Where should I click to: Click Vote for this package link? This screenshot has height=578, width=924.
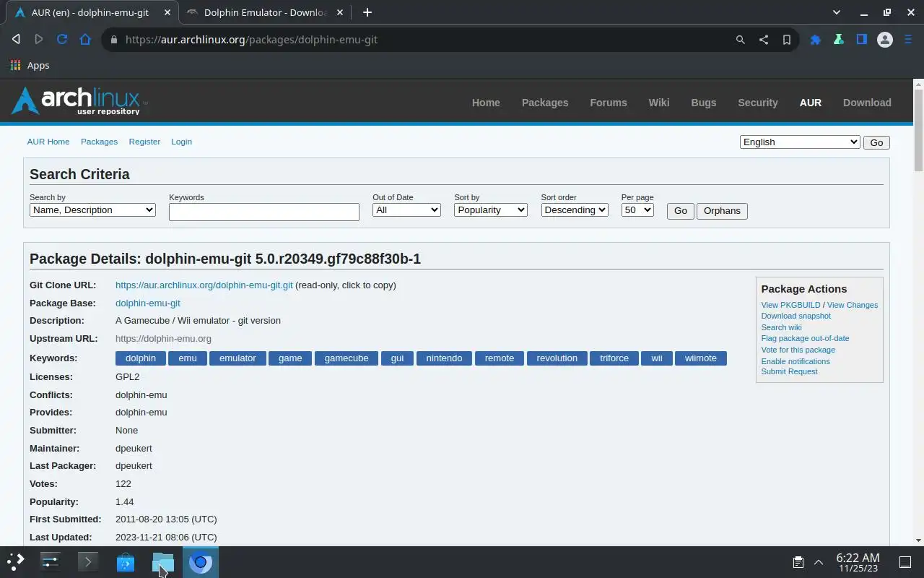pos(798,350)
